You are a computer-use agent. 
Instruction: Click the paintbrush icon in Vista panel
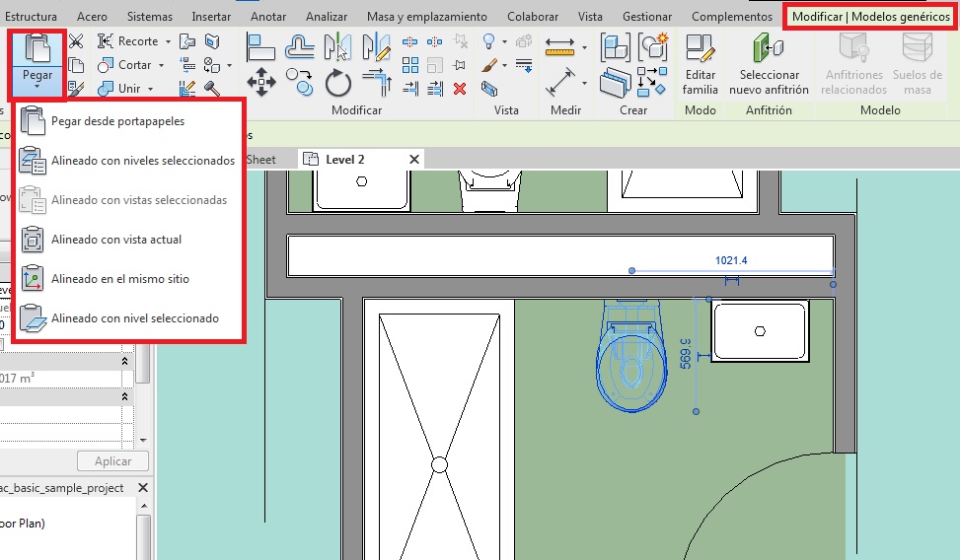tap(490, 65)
